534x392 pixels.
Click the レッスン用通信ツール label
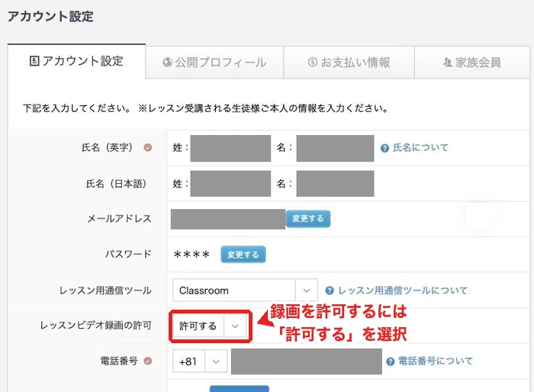(105, 291)
